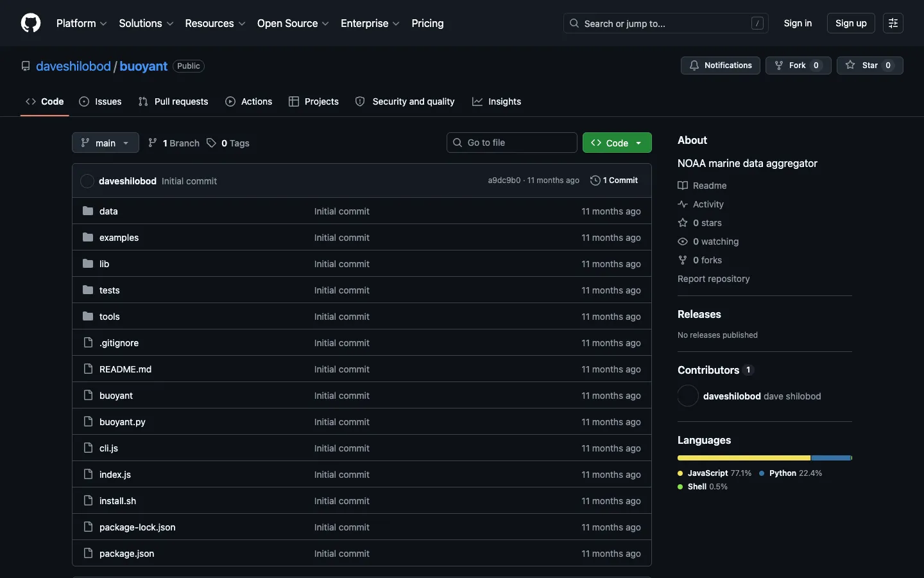Open contributor daveshilobod avatar in sidebar

[x=688, y=396]
